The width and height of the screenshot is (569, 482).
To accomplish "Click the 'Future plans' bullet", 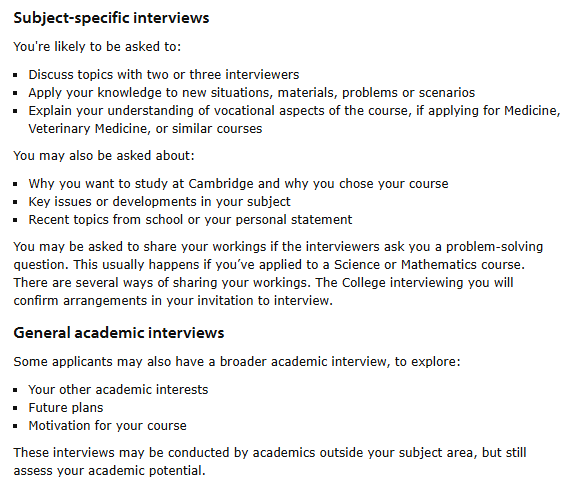I will pyautogui.click(x=66, y=408).
